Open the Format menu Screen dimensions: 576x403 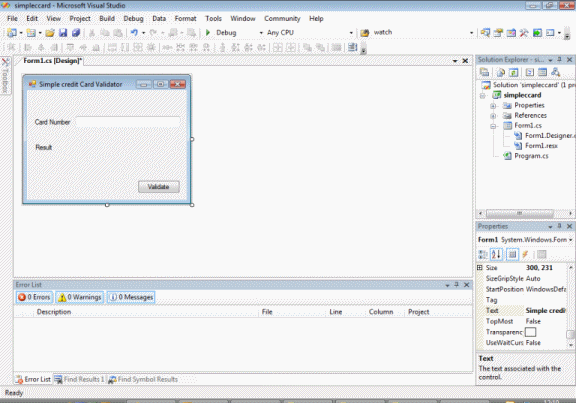click(185, 18)
